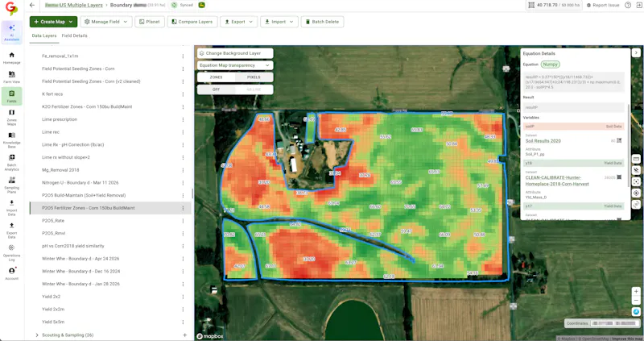Open Knowledge Base in sidebar
The image size is (644, 341).
pos(11,140)
